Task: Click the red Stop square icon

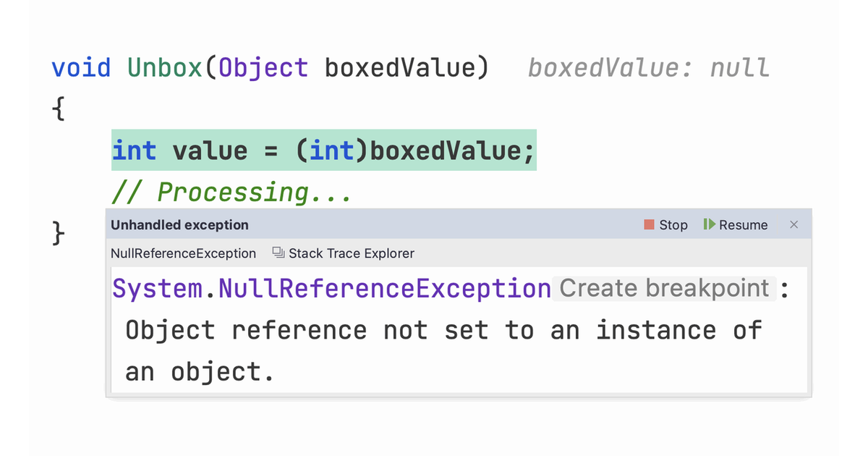Action: 649,225
